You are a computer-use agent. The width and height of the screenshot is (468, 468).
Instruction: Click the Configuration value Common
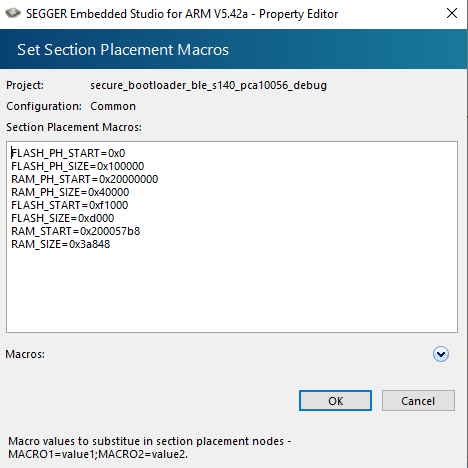(113, 106)
